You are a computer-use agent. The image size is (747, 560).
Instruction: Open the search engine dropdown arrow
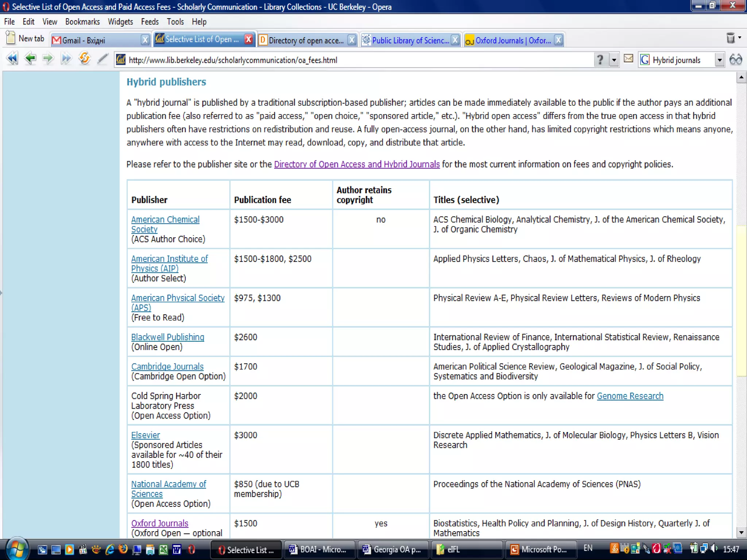tap(719, 60)
